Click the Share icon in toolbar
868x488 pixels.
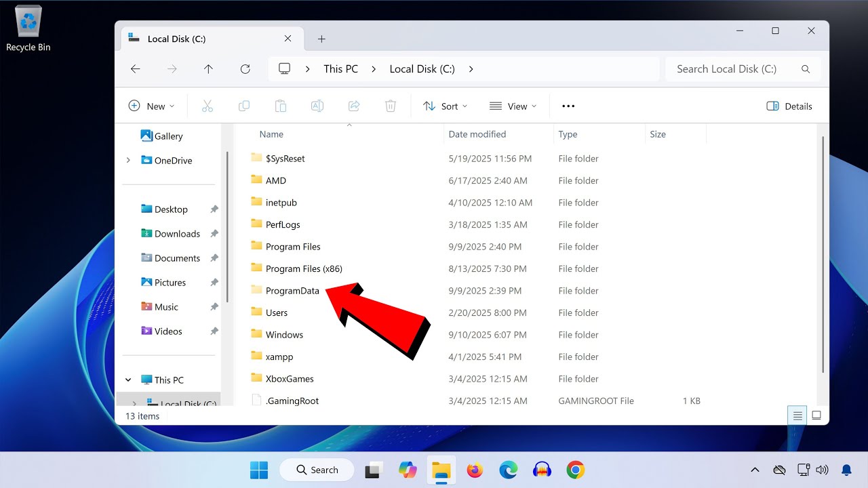coord(353,106)
